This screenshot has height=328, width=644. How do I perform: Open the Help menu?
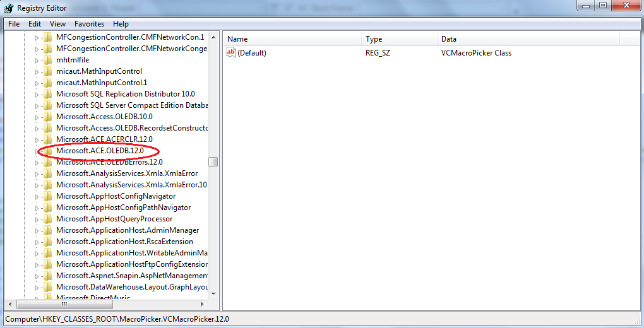pyautogui.click(x=121, y=24)
